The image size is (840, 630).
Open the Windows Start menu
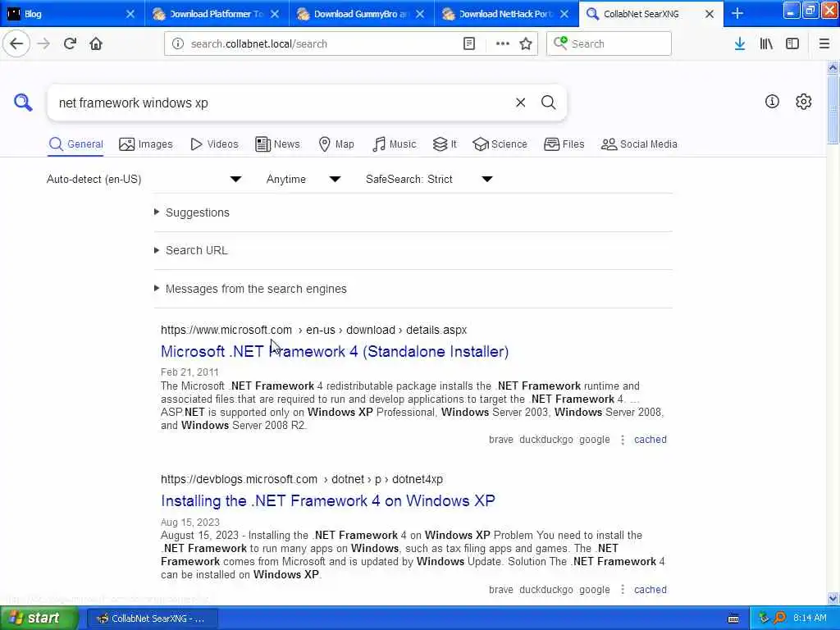[39, 618]
